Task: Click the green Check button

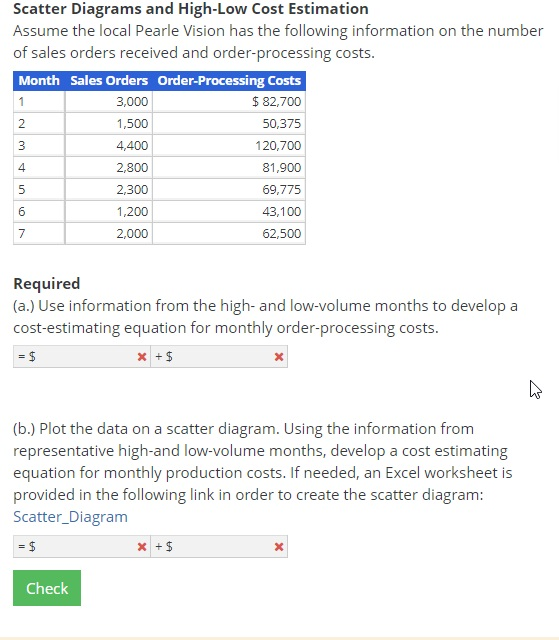Action: tap(47, 588)
